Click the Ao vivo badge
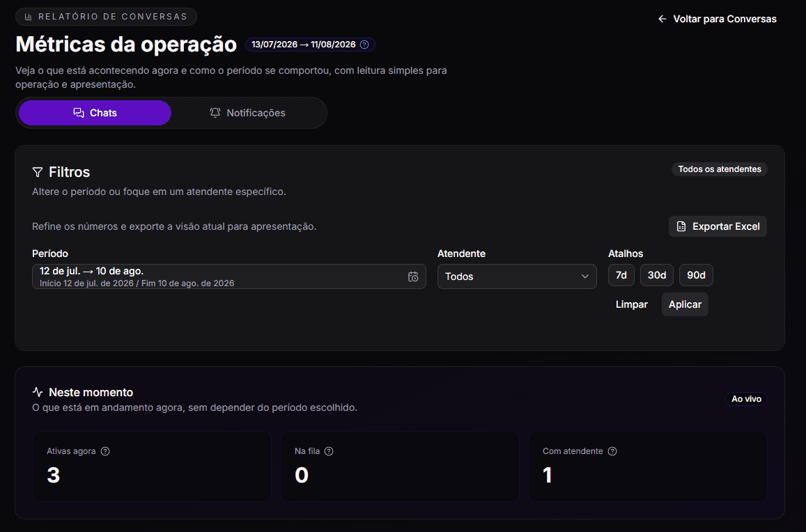Viewport: 806px width, 532px height. click(746, 399)
